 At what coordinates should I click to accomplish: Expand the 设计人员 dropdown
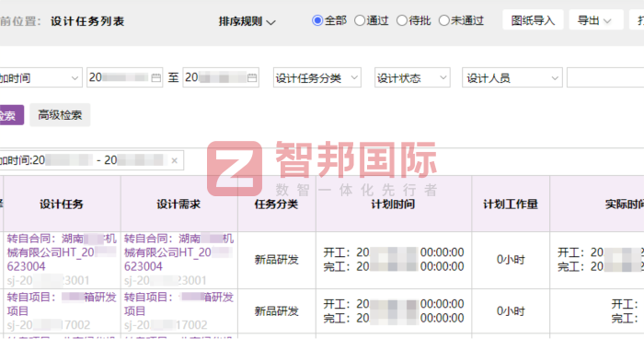512,77
